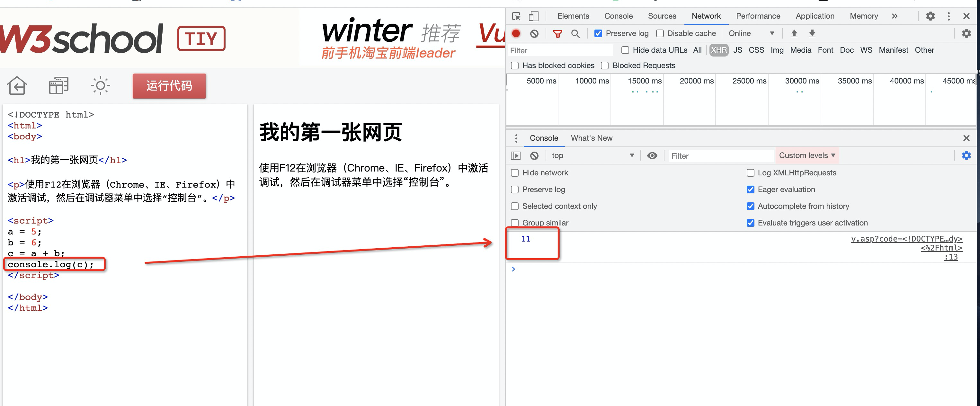
Task: Click the live expression eye icon
Action: 652,155
